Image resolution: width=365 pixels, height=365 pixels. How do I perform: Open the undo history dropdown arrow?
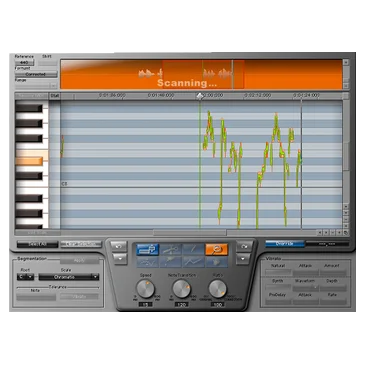pyautogui.click(x=119, y=258)
